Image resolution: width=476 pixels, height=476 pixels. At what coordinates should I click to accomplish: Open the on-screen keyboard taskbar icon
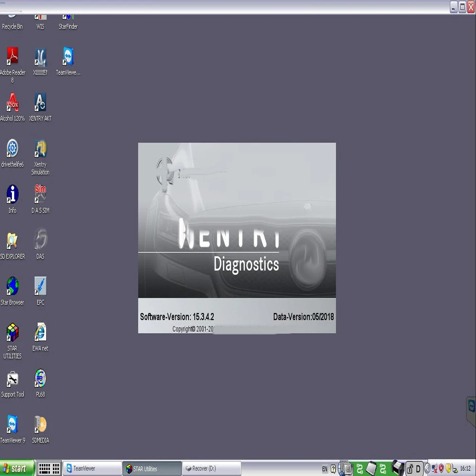44,469
